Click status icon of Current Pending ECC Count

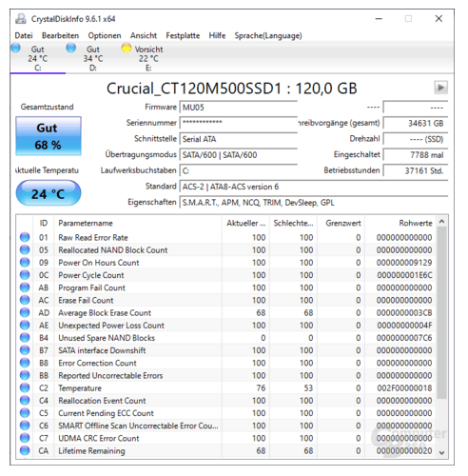click(25, 413)
